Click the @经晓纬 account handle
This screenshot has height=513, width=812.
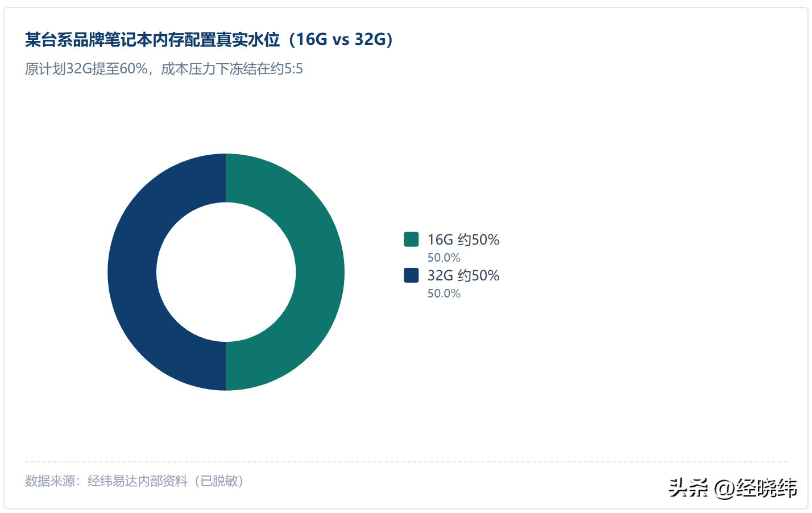(x=756, y=488)
